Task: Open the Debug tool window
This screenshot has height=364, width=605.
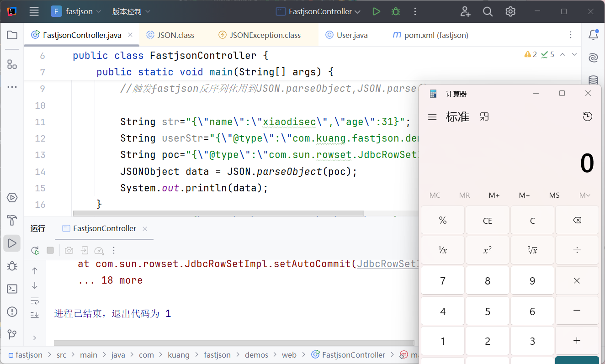Action: [12, 266]
